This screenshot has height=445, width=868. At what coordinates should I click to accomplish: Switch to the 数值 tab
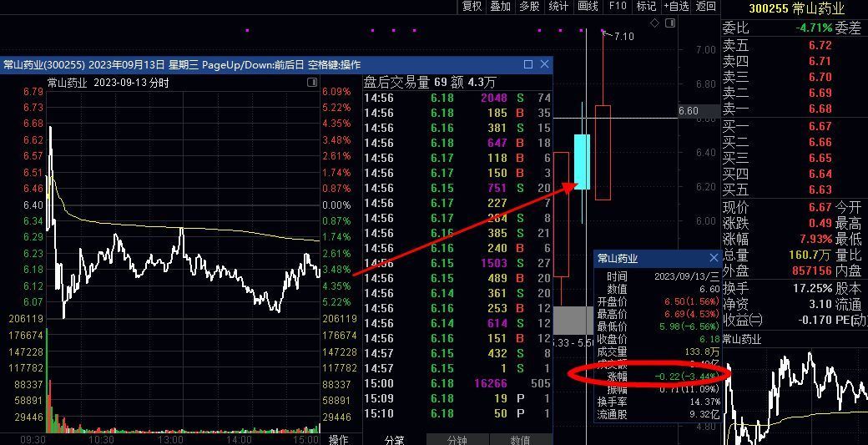click(520, 439)
